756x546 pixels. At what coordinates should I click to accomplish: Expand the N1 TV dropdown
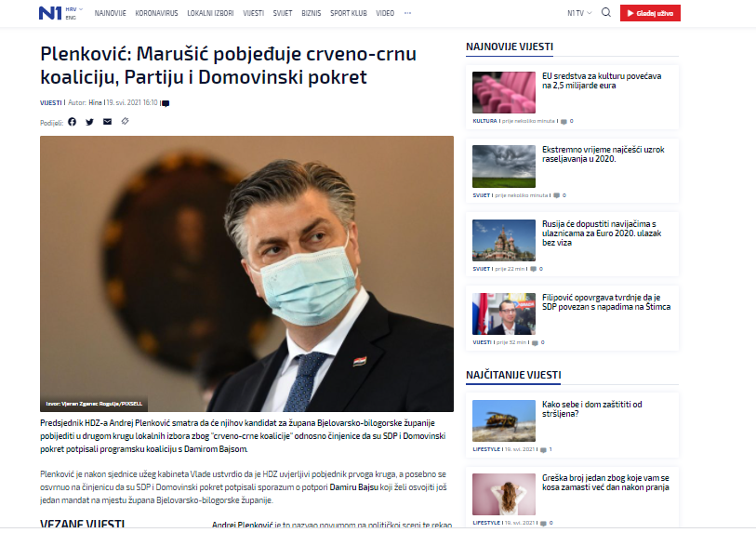(579, 13)
